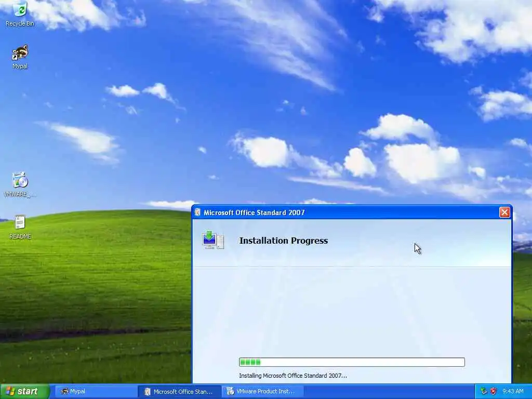The image size is (532, 399).
Task: Select the README text file icon
Action: coord(20,227)
